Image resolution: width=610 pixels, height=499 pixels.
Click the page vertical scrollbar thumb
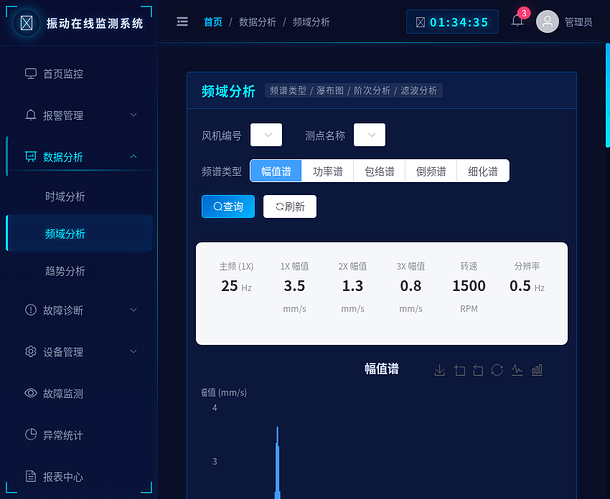coord(608,95)
